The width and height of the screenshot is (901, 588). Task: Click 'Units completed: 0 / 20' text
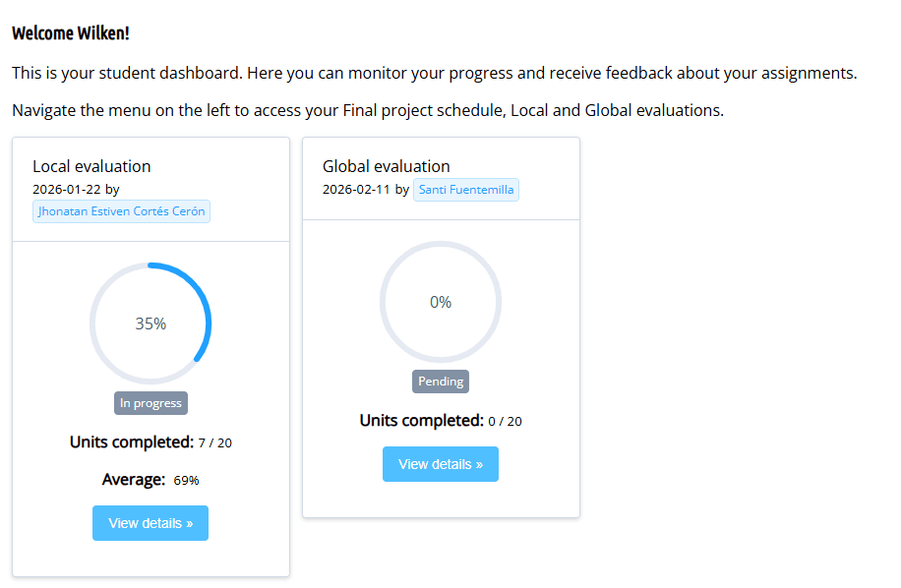[440, 420]
